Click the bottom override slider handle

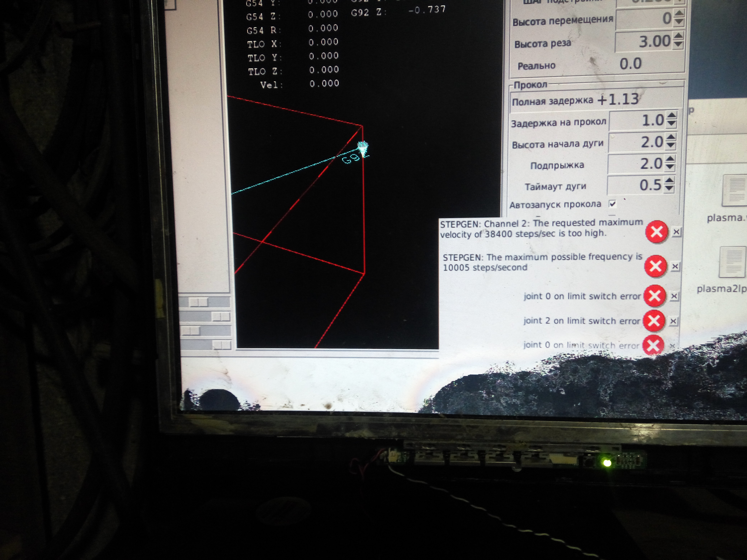click(222, 345)
